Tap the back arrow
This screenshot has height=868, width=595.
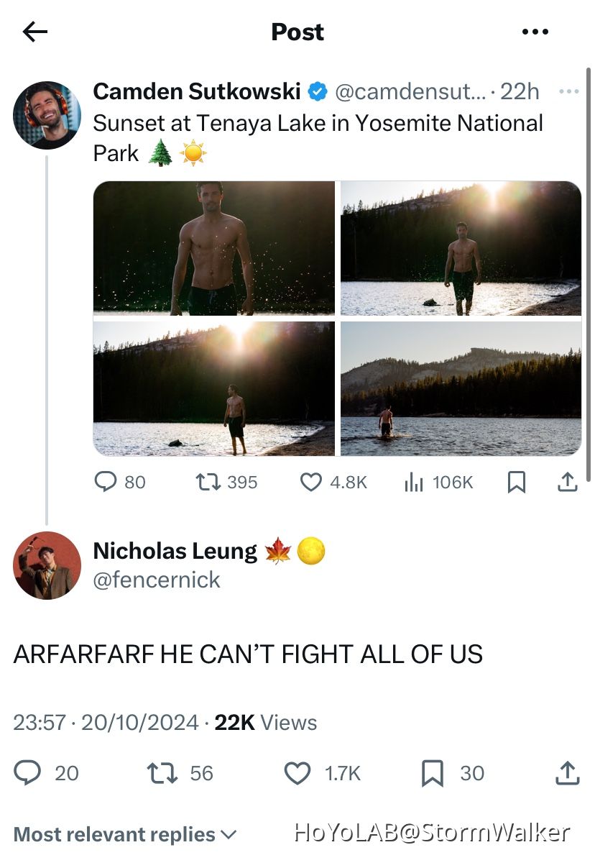(x=34, y=32)
